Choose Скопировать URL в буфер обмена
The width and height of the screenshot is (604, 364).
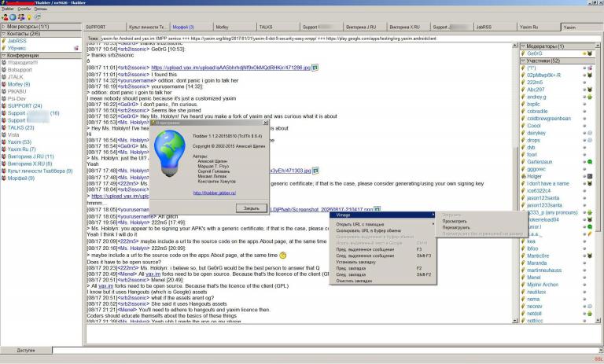[x=383, y=230]
